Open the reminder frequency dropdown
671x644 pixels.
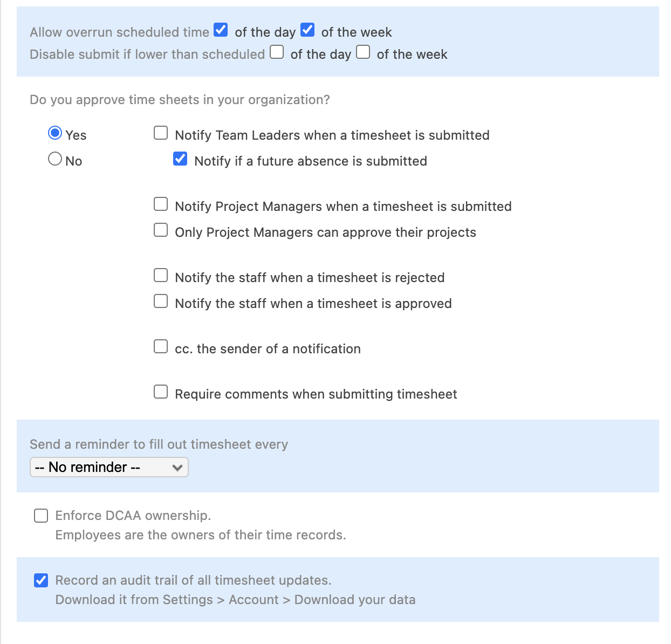pos(109,467)
